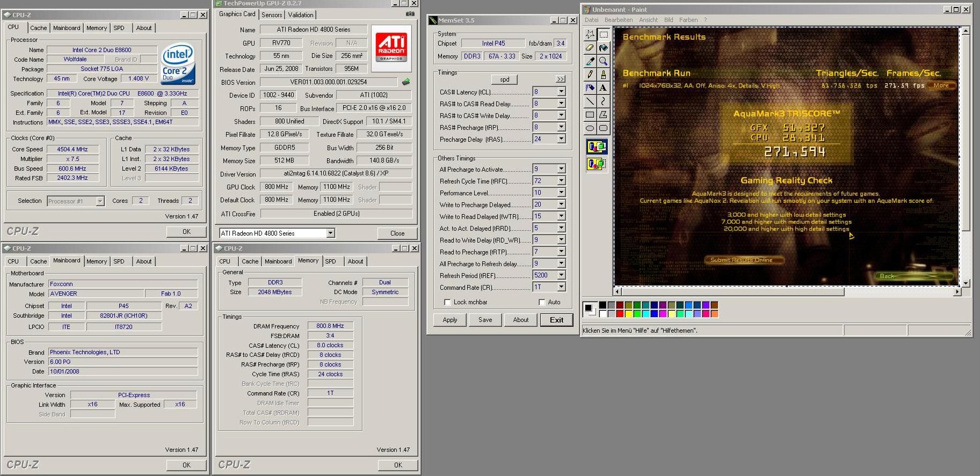
Task: Select the transparent selection mode option
Action: (x=597, y=164)
